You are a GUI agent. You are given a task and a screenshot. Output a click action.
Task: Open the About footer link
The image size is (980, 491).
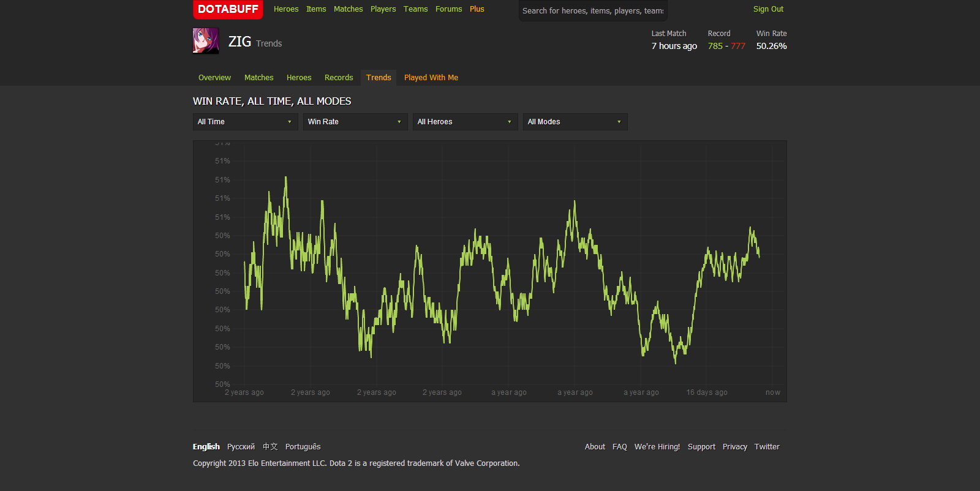(x=595, y=447)
